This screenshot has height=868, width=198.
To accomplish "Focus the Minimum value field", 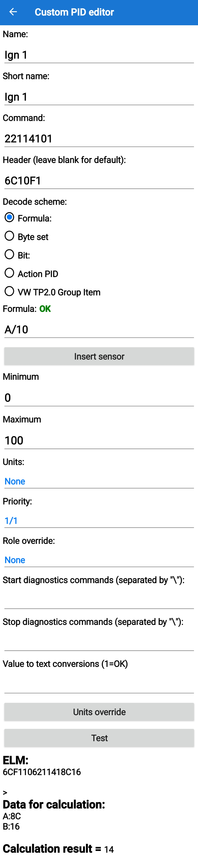I will tap(99, 398).
